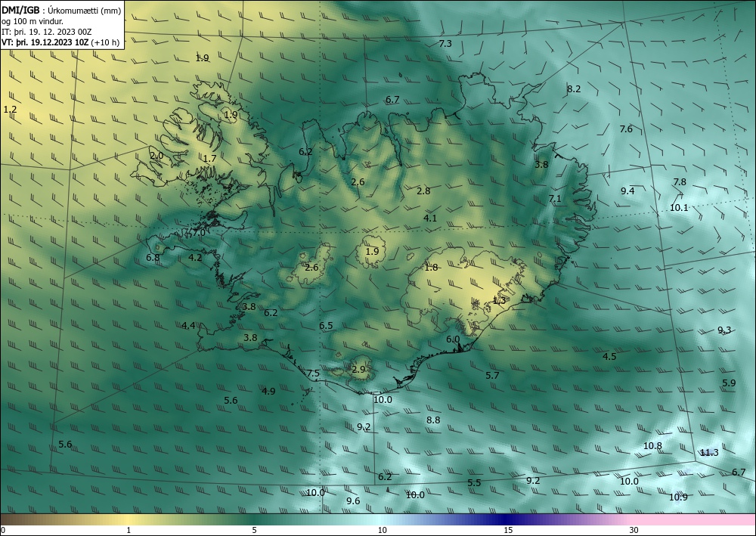This screenshot has width=756, height=536.
Task: Click the IT init time line 00Z
Action: [x=47, y=32]
